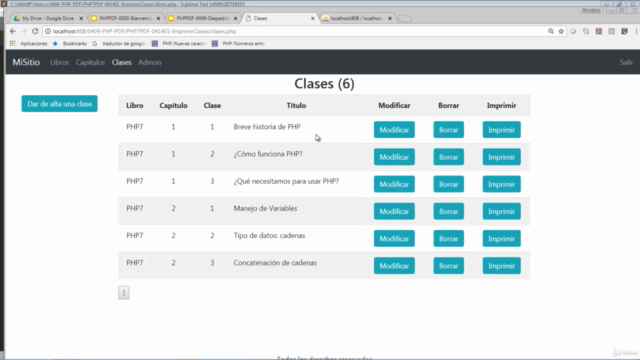Image resolution: width=640 pixels, height=360 pixels.
Task: Close the Clases browser tab
Action: click(x=313, y=18)
